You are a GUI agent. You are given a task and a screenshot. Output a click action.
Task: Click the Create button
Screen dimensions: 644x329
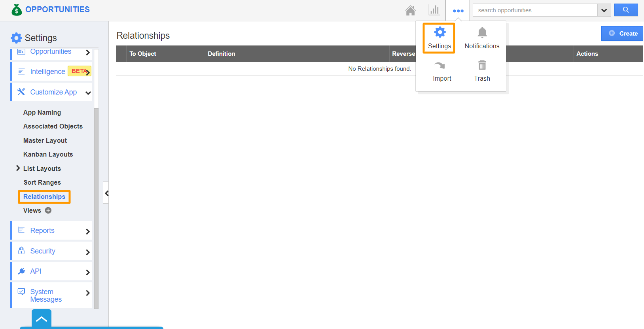[622, 33]
